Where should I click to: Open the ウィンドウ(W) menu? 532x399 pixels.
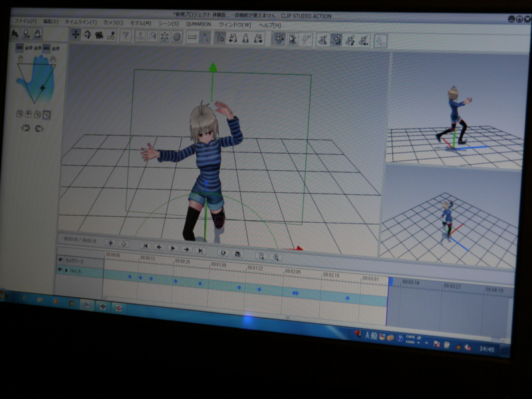click(x=235, y=25)
